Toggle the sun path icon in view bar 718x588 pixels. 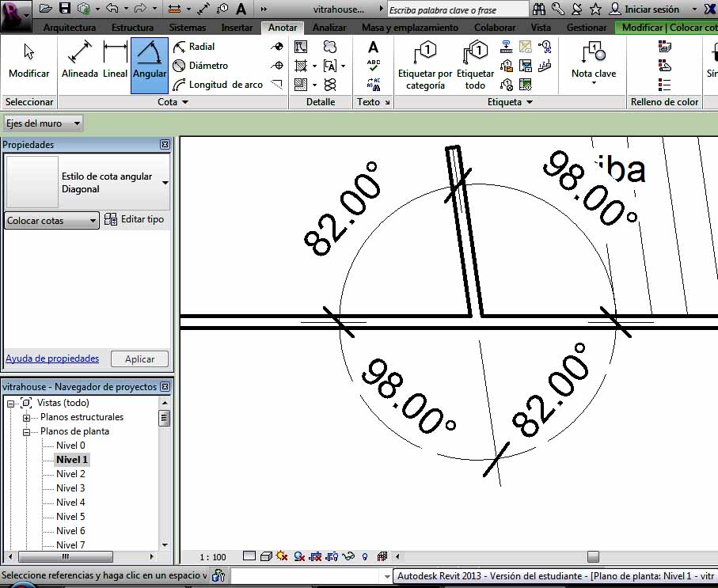[283, 556]
